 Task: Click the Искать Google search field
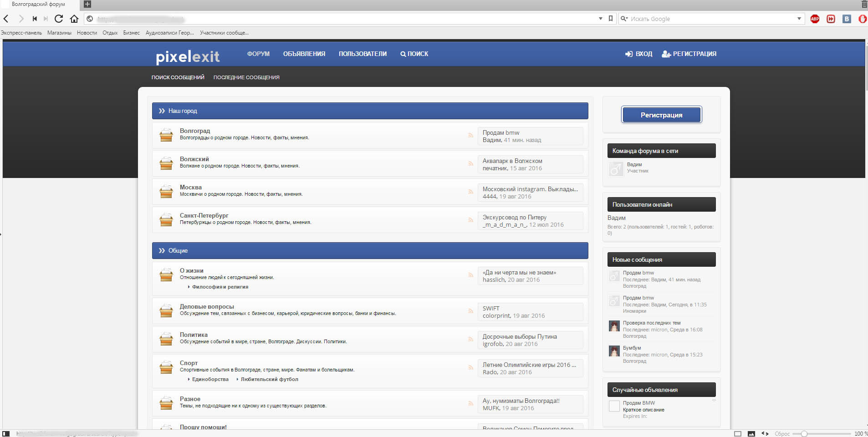tap(710, 19)
